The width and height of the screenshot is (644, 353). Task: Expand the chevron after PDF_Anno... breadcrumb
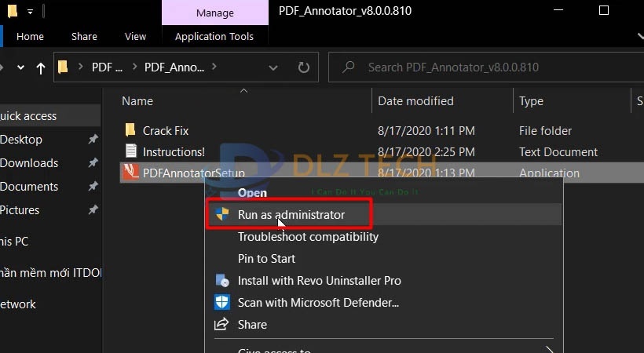tap(214, 67)
